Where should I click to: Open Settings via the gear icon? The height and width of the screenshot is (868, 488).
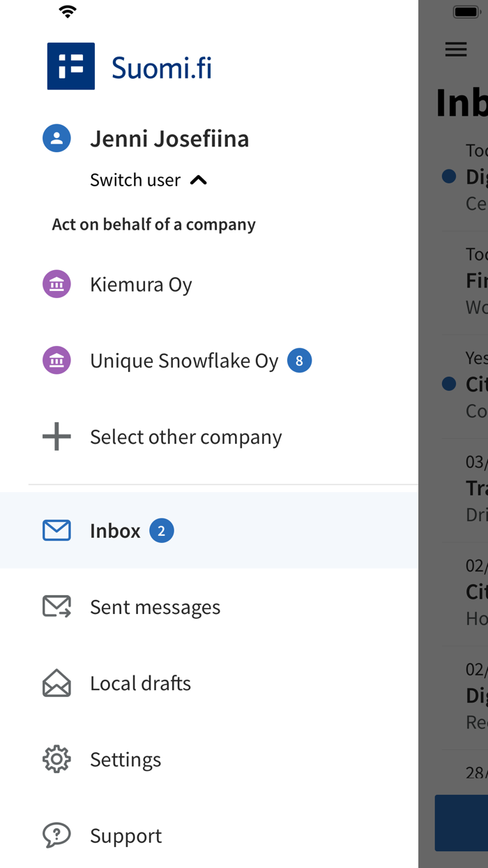tap(56, 759)
